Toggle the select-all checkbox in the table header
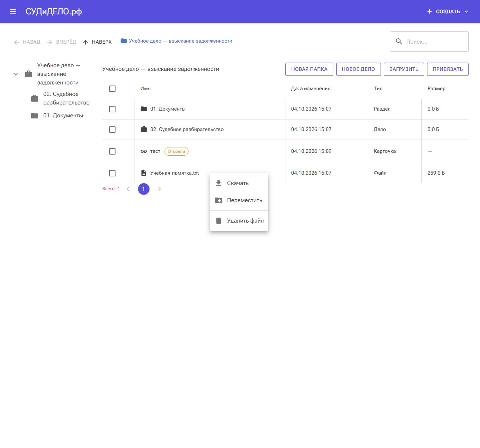The image size is (480, 448). point(112,89)
